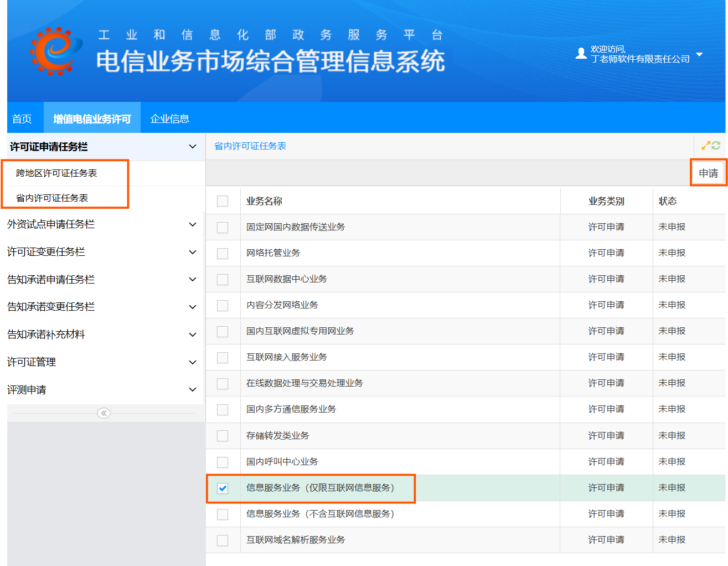Collapse 许可证申请任务栏 section
This screenshot has height=566, width=728.
click(192, 147)
